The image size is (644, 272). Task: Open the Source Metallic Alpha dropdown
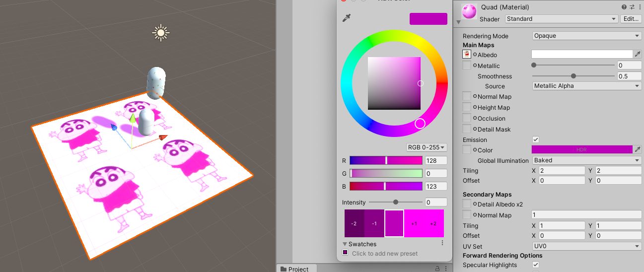[587, 86]
